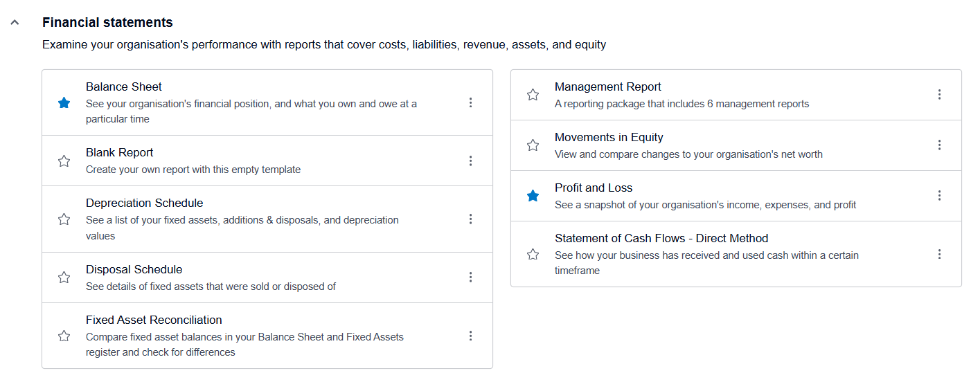The image size is (980, 382).
Task: Open Blank Report three-dot menu
Action: [x=470, y=161]
